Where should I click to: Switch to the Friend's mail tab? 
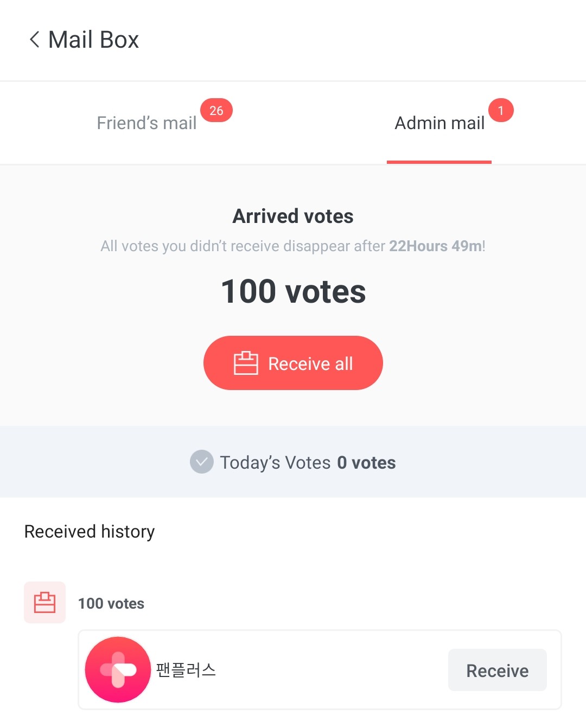(146, 123)
